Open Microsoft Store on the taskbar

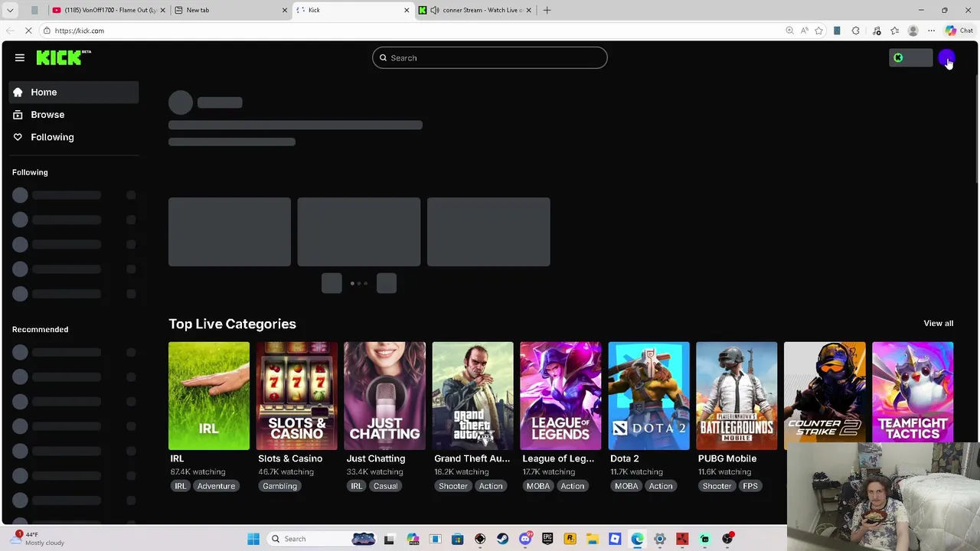[x=457, y=539]
